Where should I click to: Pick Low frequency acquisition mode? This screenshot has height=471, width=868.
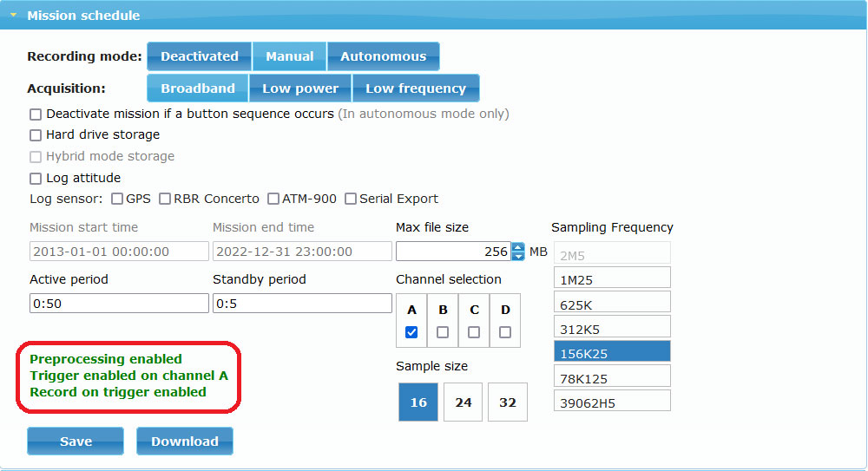point(415,88)
